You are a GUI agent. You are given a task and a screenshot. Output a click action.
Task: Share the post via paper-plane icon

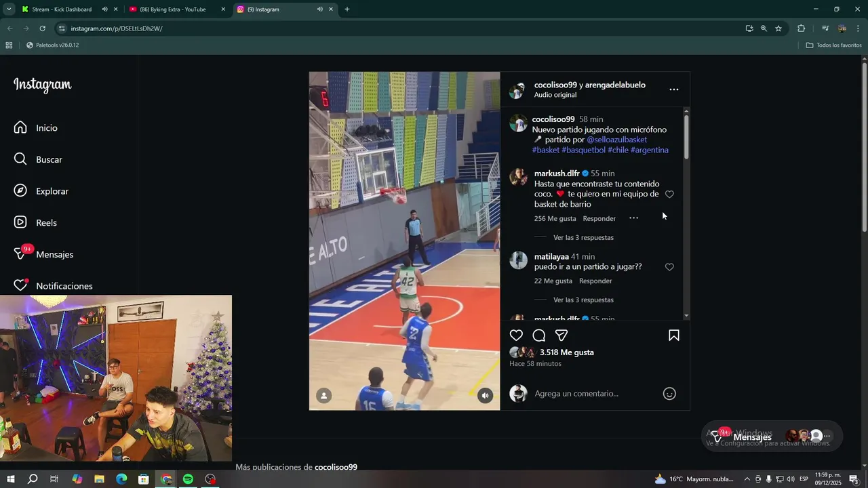(561, 335)
